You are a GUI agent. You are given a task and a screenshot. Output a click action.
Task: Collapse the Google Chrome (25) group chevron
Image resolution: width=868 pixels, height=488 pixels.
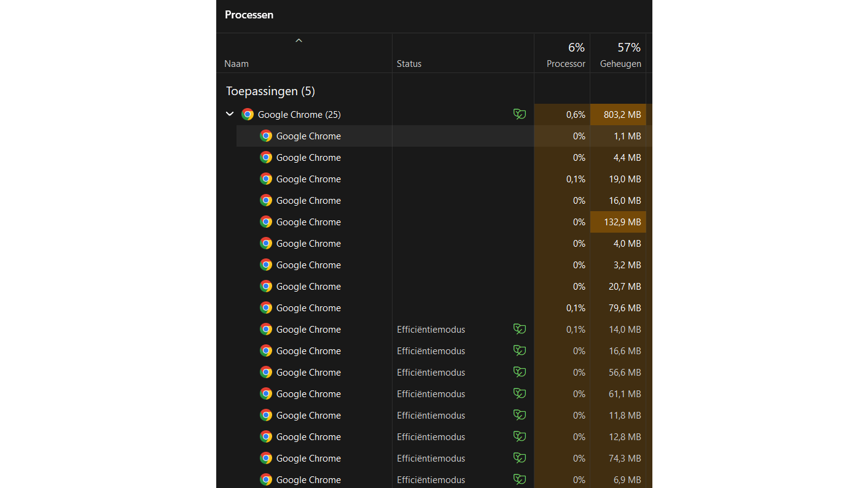point(230,114)
